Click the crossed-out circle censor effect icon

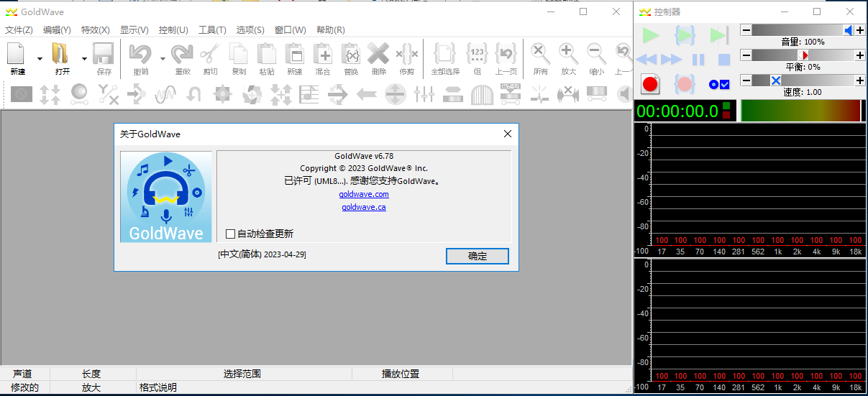[22, 94]
